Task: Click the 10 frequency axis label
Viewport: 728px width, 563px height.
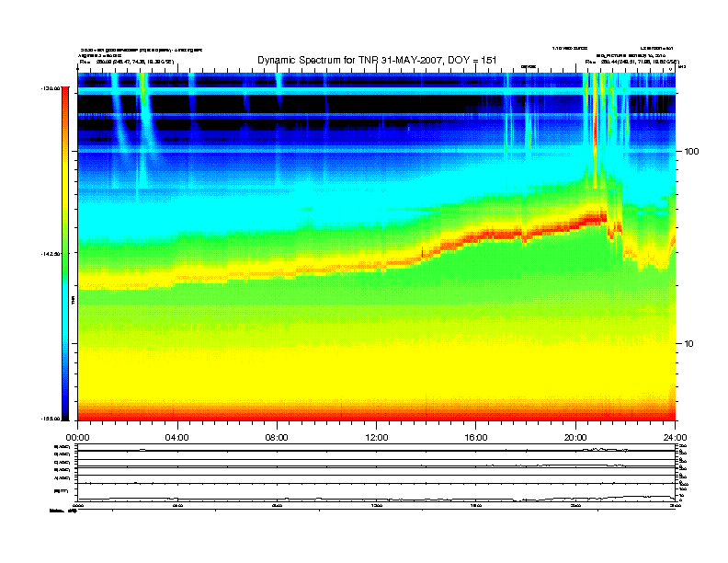Action: pyautogui.click(x=688, y=344)
